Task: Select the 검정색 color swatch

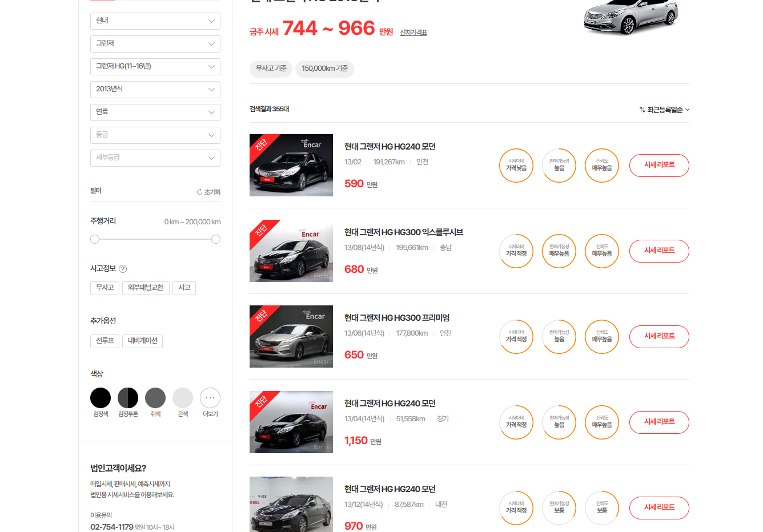Action: [x=101, y=398]
